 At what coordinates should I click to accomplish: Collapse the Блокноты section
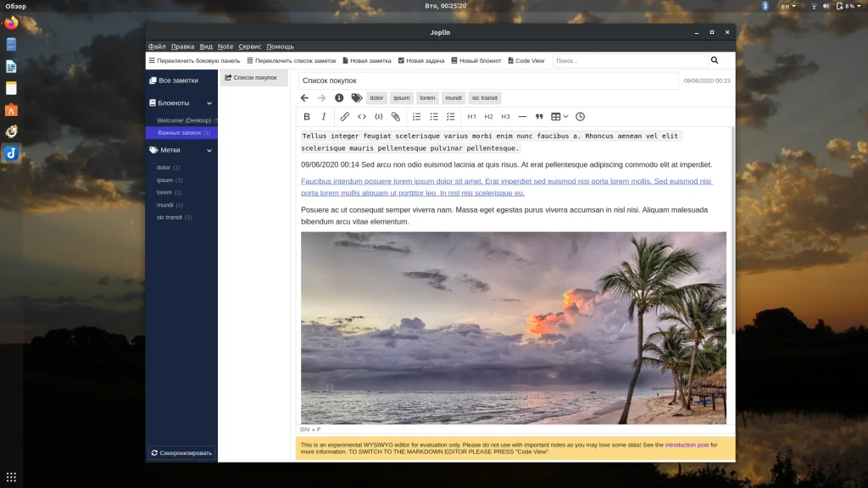click(x=209, y=103)
